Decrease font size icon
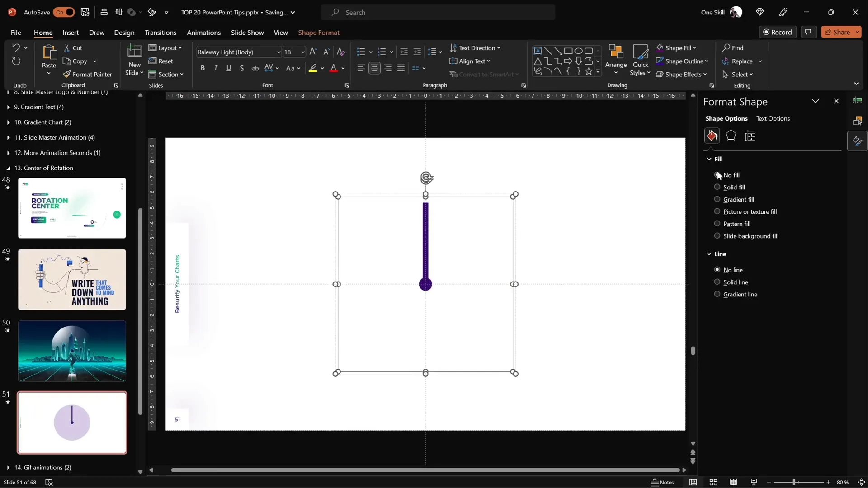This screenshot has height=488, width=868. (326, 52)
